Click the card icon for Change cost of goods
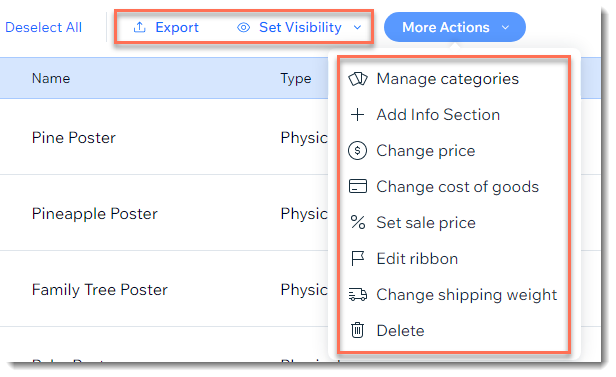Screen dimensions: 616x377 [x=358, y=187]
